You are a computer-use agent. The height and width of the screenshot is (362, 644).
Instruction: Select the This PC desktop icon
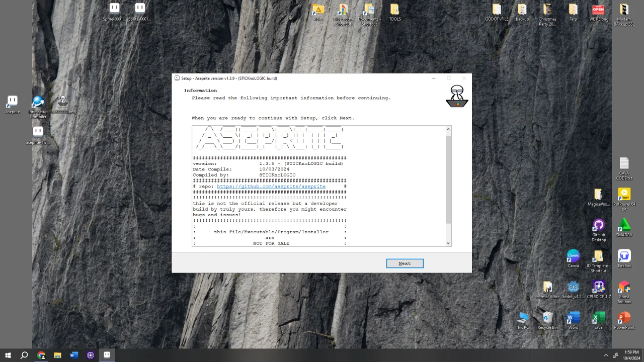(522, 320)
